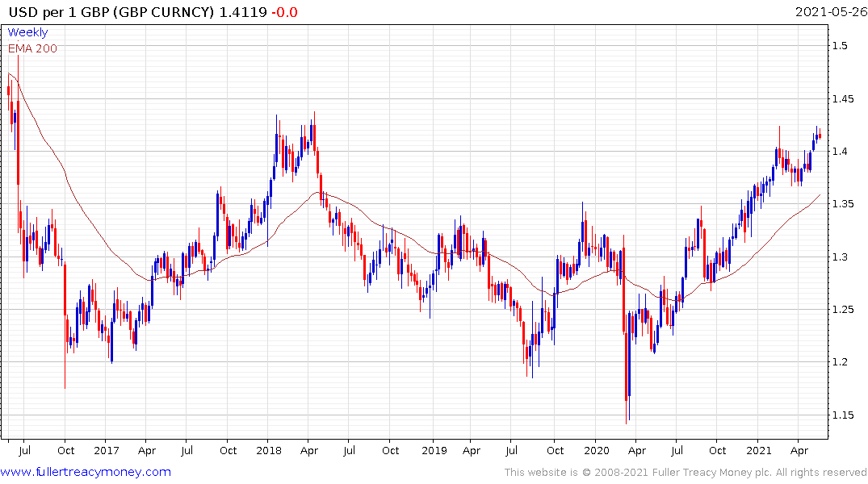The width and height of the screenshot is (868, 484).
Task: Click the copyright notice for Fuller Treacy Money plc
Action: coord(686,473)
